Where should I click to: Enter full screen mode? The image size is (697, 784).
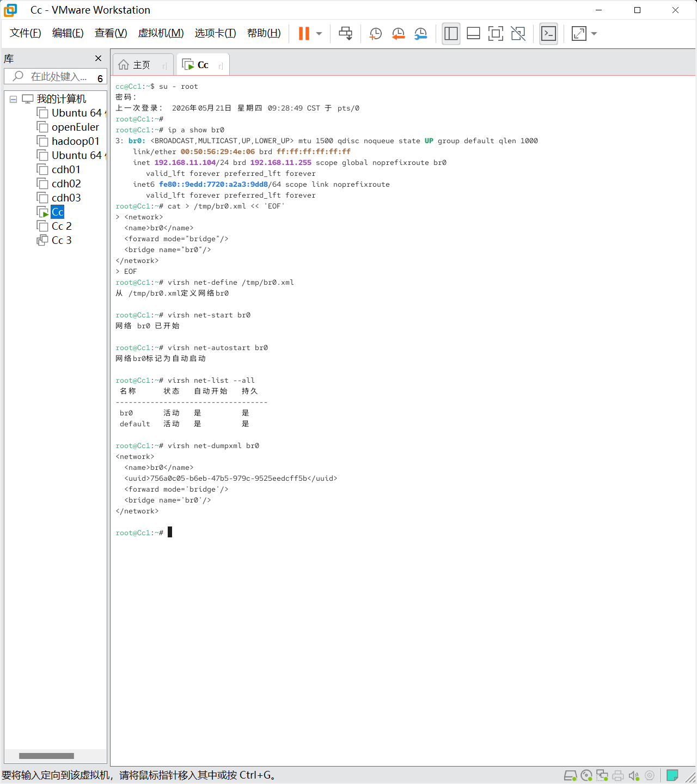tap(496, 34)
